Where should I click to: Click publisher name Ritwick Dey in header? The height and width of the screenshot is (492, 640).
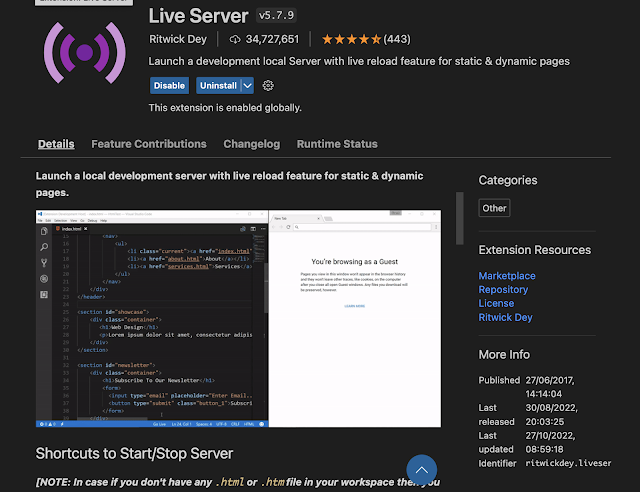[178, 39]
